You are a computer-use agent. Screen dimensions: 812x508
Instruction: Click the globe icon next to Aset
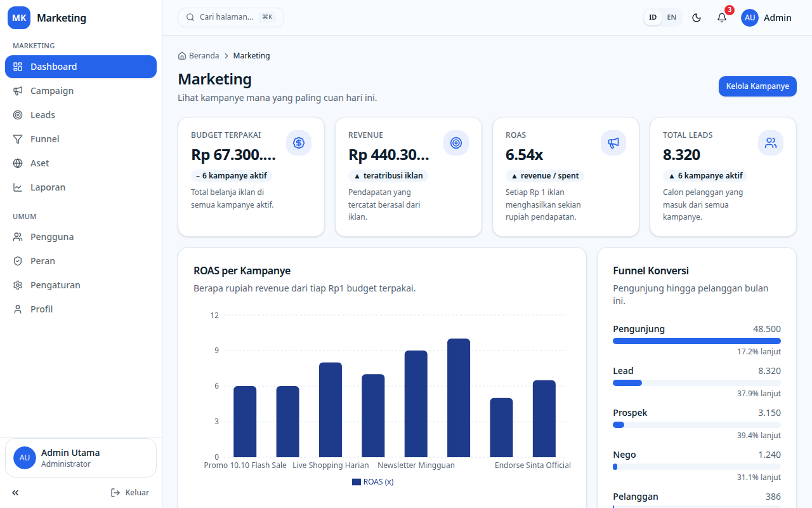18,163
